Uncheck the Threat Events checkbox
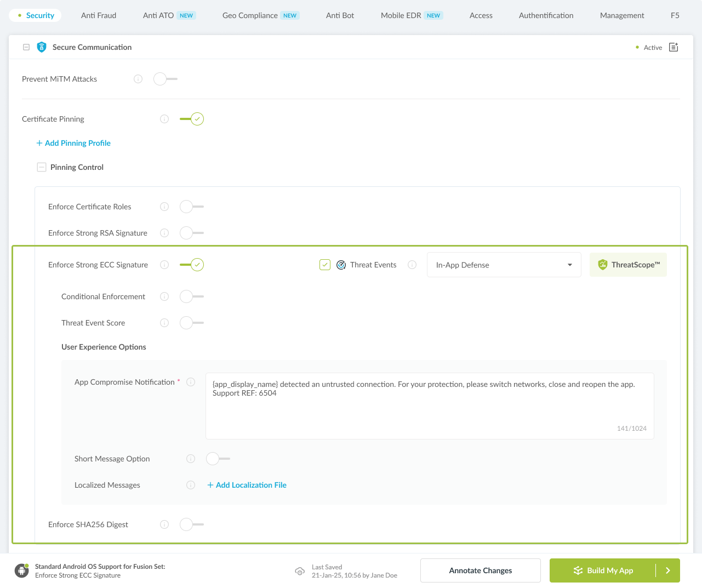Image resolution: width=702 pixels, height=588 pixels. pyautogui.click(x=324, y=265)
